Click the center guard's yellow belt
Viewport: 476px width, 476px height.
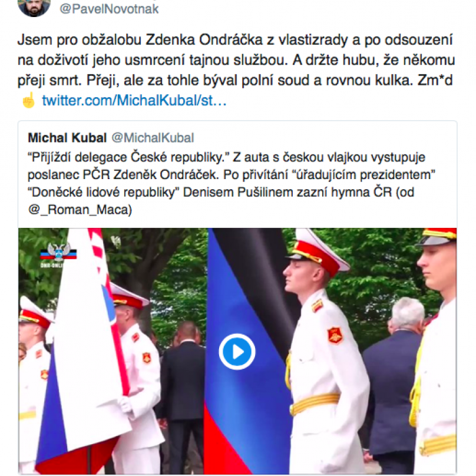tap(316, 404)
